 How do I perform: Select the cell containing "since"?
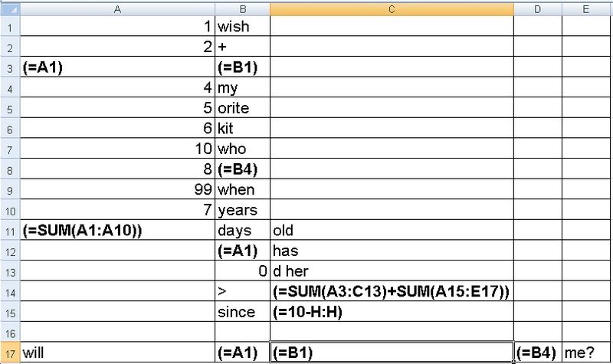tap(242, 310)
